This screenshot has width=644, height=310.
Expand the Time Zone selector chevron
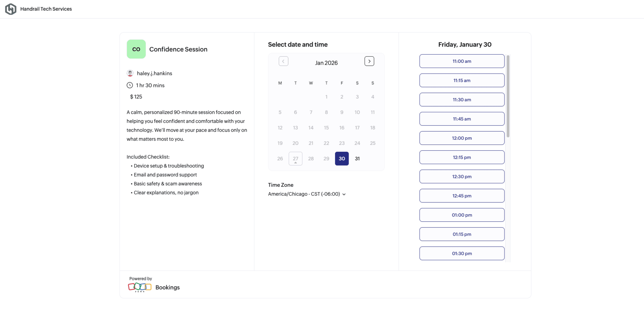344,194
